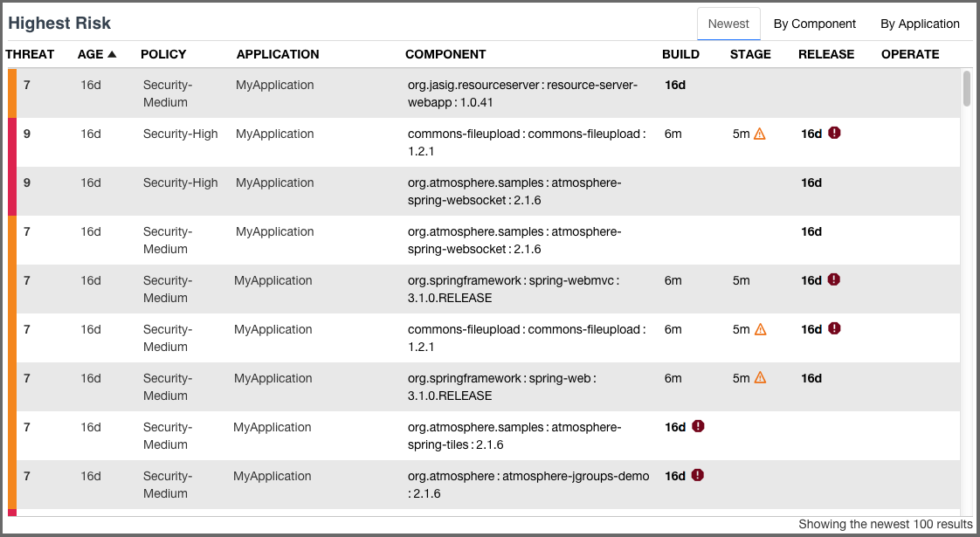Image resolution: width=980 pixels, height=537 pixels.
Task: Click the Security-High policy label on commons-fileupload
Action: (x=180, y=134)
